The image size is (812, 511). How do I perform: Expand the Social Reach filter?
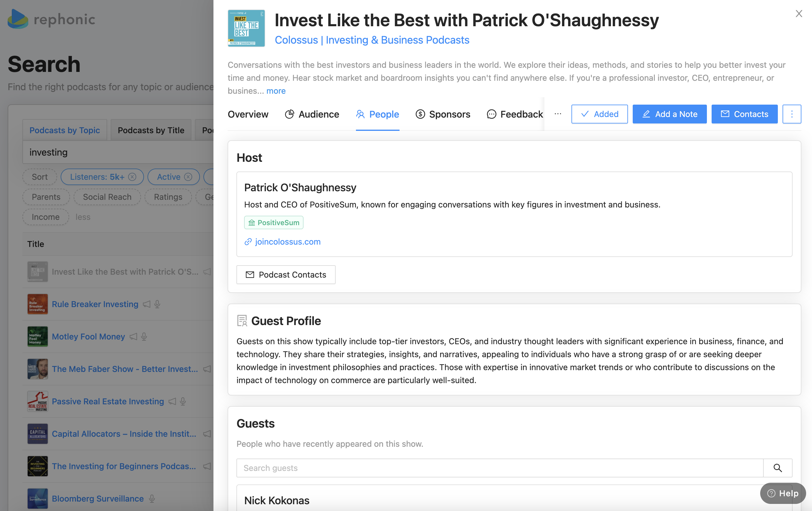pos(107,197)
